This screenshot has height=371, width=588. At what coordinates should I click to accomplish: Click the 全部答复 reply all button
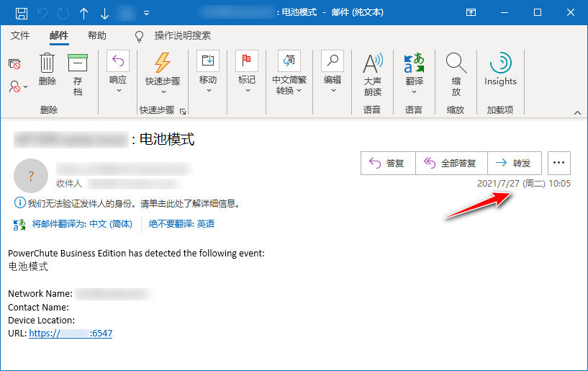point(451,163)
